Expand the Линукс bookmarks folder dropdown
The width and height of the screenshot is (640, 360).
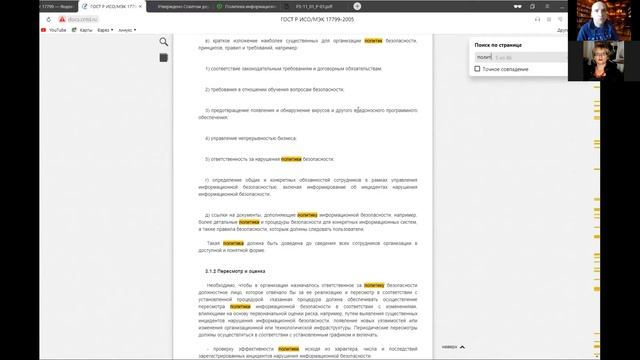pos(127,30)
